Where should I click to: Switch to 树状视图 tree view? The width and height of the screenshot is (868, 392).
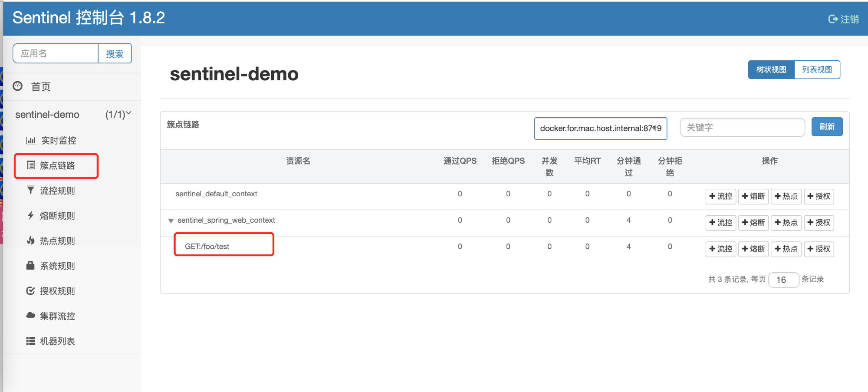tap(771, 69)
